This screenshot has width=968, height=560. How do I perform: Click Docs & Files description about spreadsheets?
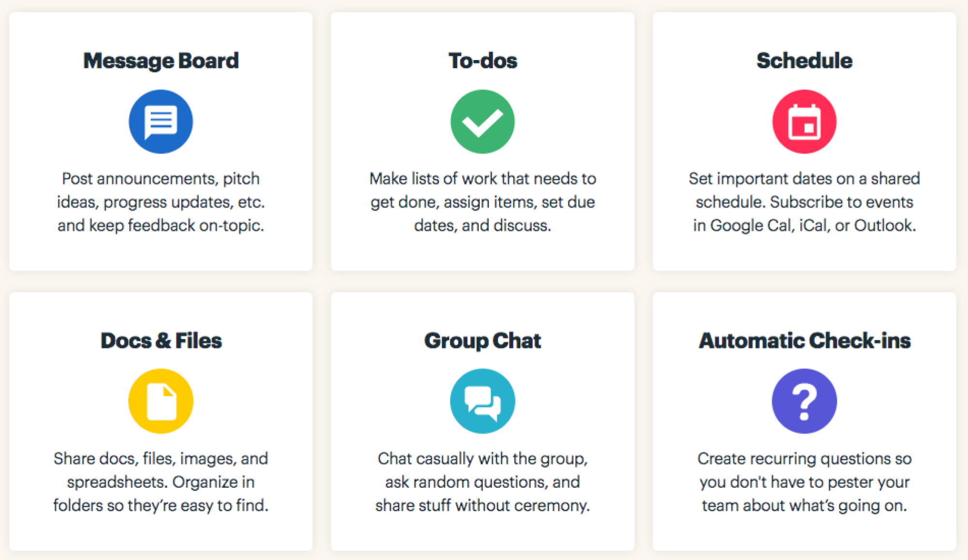[161, 482]
